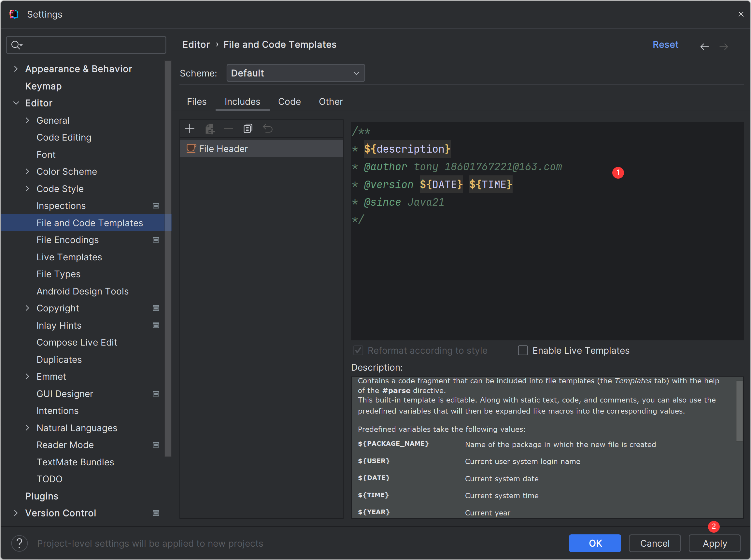This screenshot has height=560, width=751.
Task: Open Keymap settings
Action: click(x=43, y=86)
